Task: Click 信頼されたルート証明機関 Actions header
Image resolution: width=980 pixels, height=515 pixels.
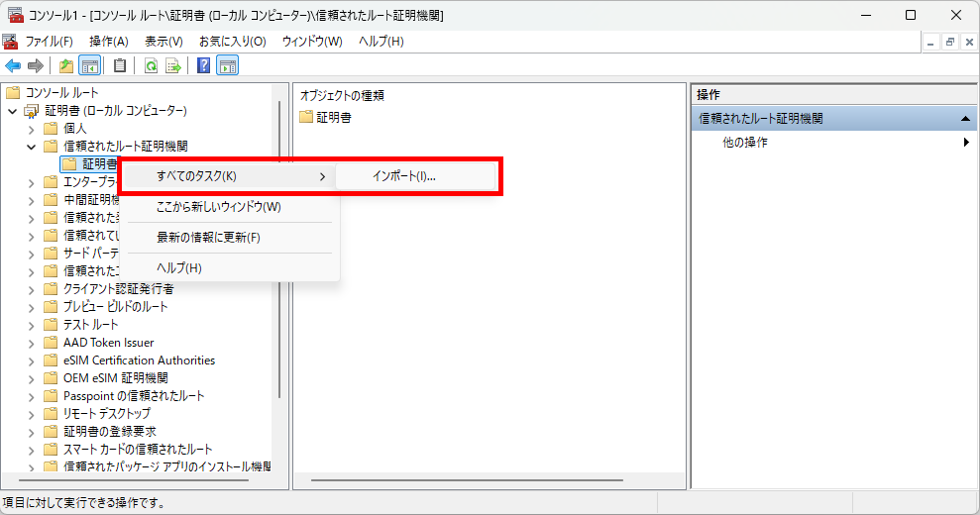Action: pos(834,119)
